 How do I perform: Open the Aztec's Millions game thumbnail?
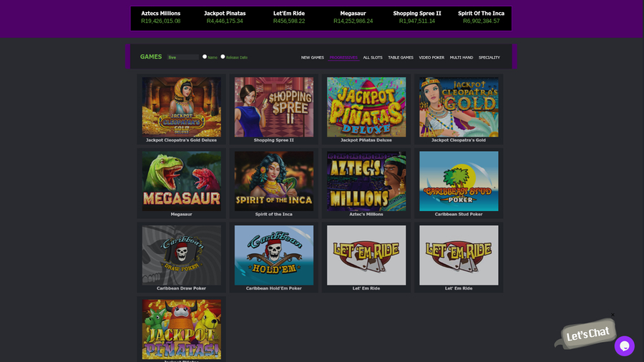[x=366, y=181]
